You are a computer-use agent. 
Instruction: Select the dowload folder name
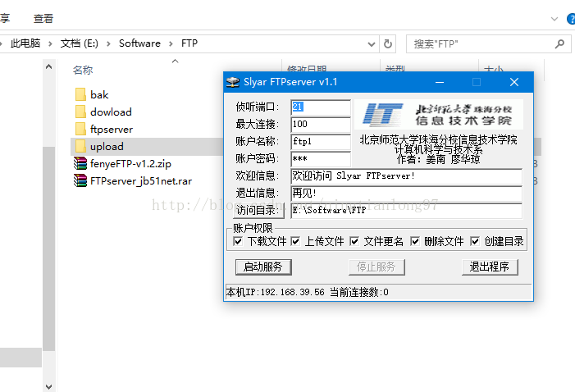click(111, 112)
